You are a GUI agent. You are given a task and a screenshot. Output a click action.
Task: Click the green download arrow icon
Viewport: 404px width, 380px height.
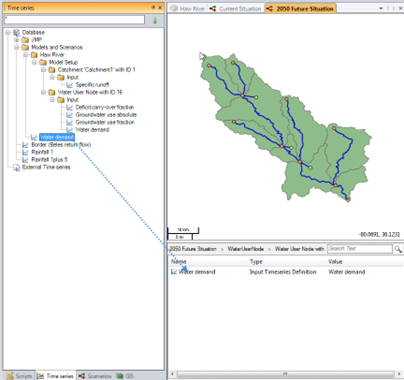coord(155,20)
